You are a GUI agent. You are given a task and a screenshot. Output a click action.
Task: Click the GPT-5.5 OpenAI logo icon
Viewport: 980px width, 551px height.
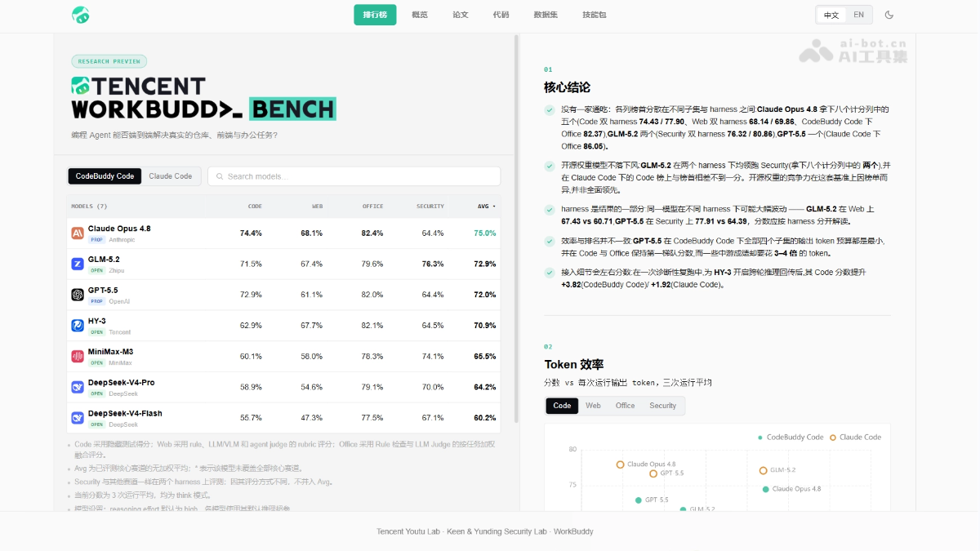[78, 295]
